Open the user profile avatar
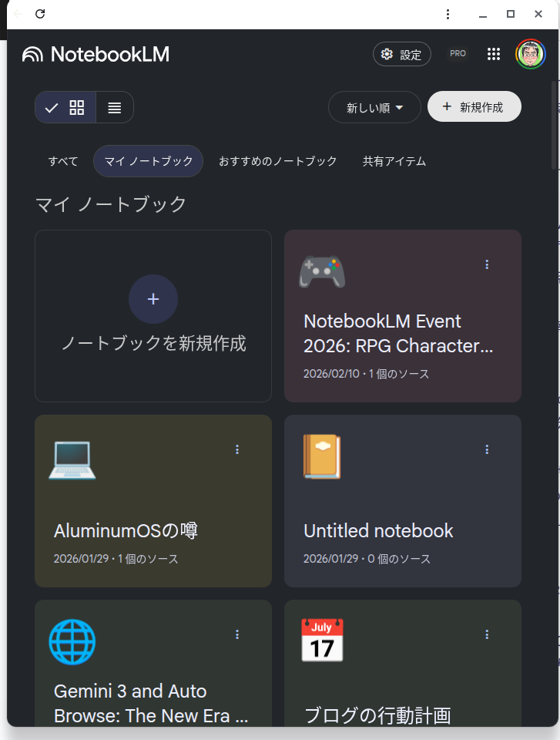560x740 pixels. tap(530, 54)
